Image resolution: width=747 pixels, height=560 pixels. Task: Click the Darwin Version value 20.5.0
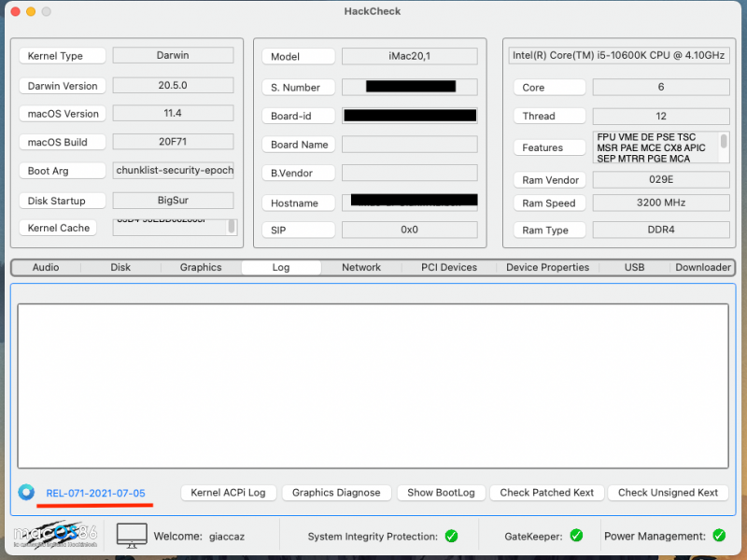[174, 85]
